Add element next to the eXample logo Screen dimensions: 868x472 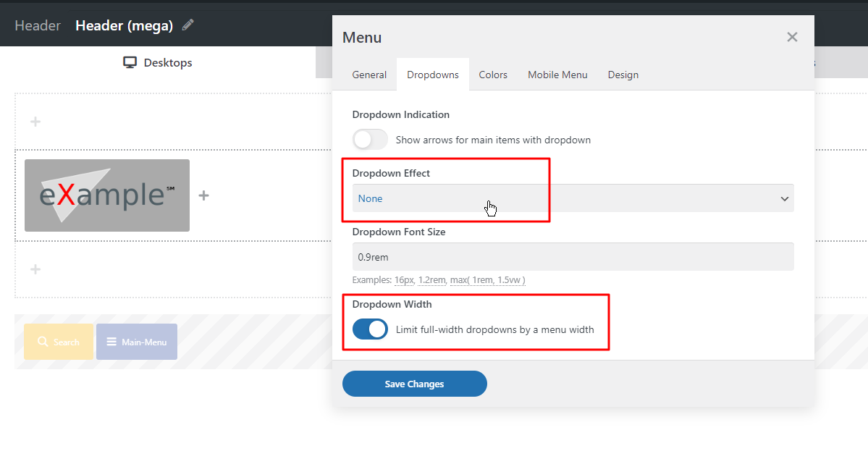203,195
